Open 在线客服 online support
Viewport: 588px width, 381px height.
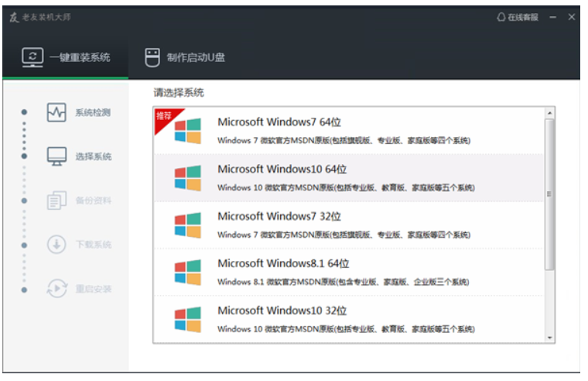(518, 17)
